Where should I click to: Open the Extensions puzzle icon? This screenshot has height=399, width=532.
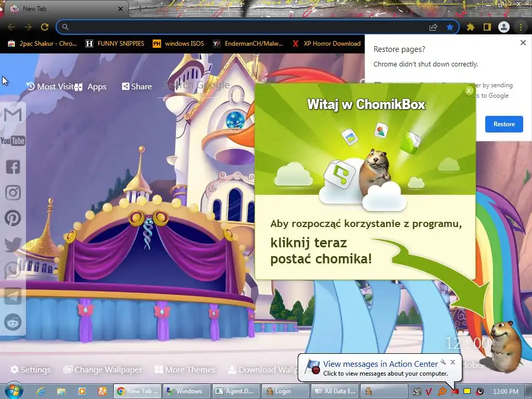click(471, 27)
